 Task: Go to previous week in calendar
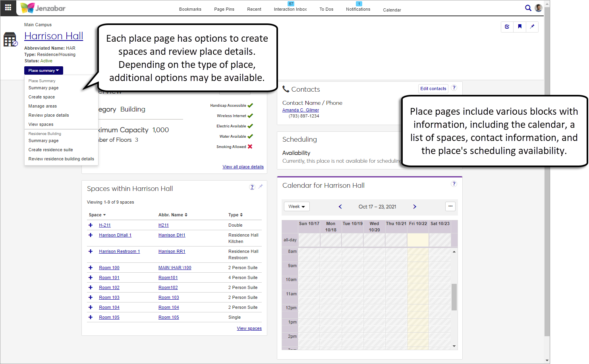pyautogui.click(x=340, y=207)
